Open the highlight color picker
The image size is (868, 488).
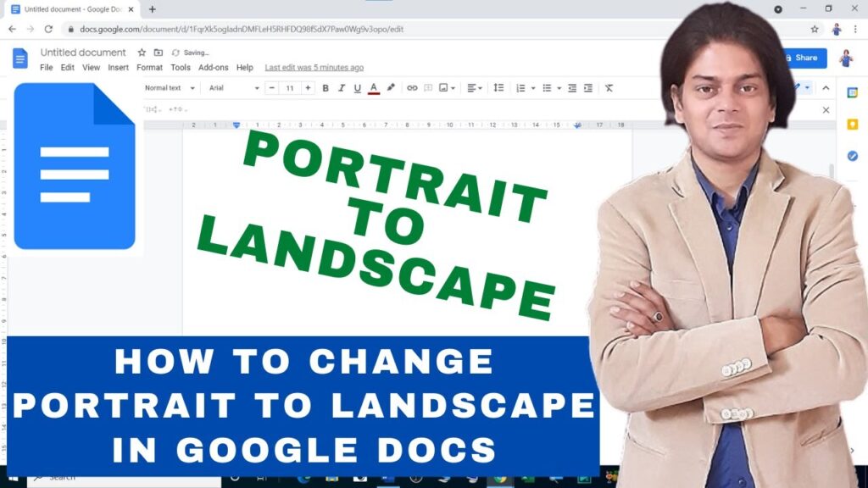coord(391,87)
